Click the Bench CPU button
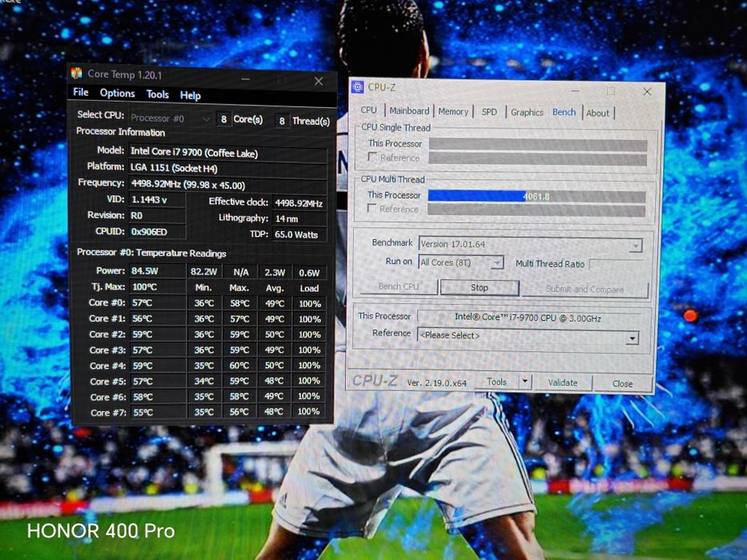This screenshot has width=747, height=560. (398, 286)
